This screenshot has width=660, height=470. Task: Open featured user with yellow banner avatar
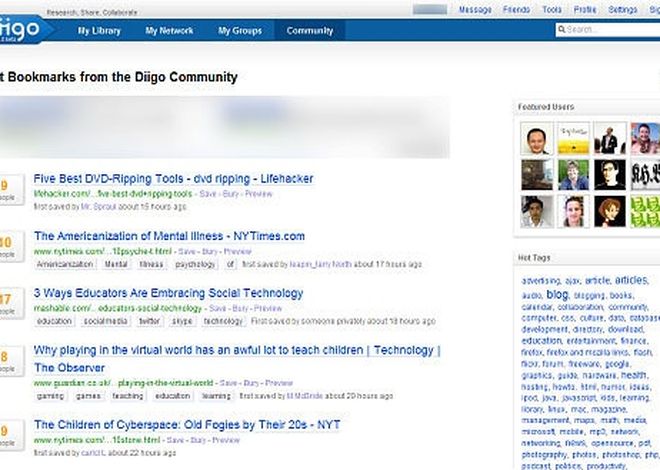[x=573, y=138]
